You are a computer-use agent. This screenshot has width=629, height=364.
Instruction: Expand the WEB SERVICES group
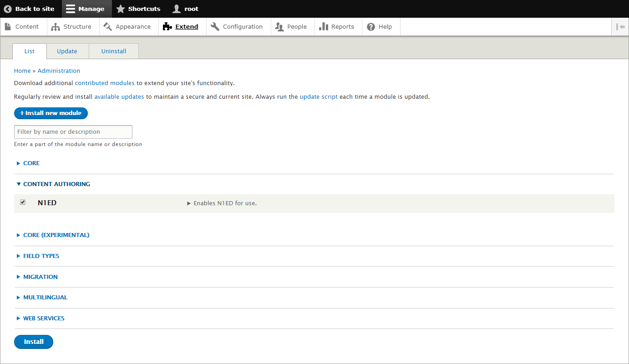coord(44,318)
